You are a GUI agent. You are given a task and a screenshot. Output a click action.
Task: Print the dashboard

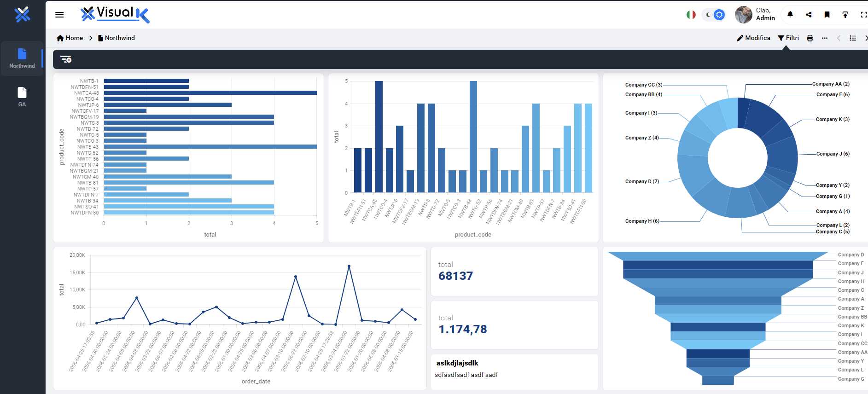pos(810,38)
